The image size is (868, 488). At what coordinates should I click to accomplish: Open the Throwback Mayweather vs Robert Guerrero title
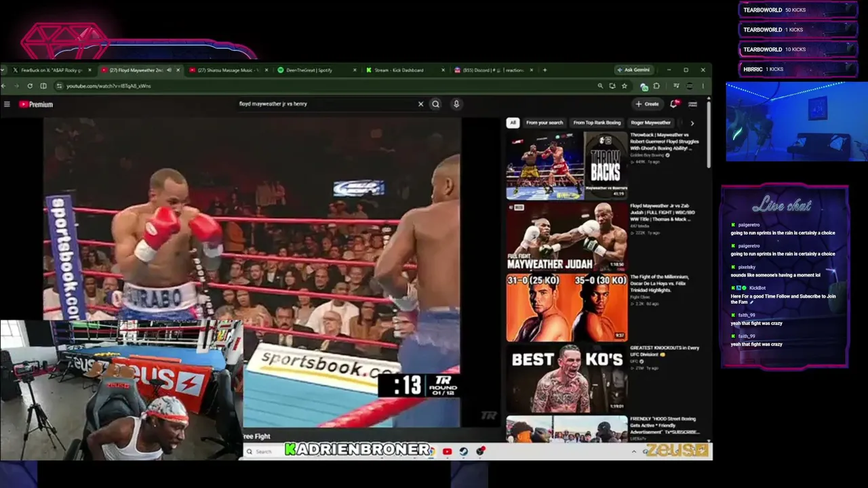[x=665, y=141]
